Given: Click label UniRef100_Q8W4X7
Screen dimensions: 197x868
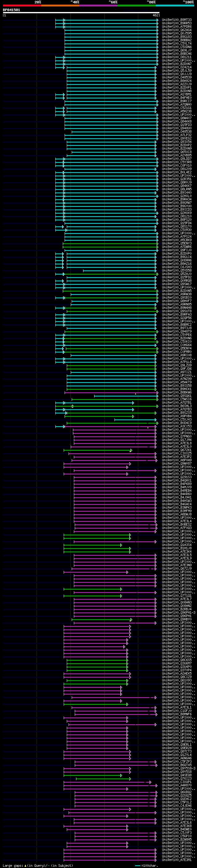Looking at the screenshot, I should tap(177, 118).
